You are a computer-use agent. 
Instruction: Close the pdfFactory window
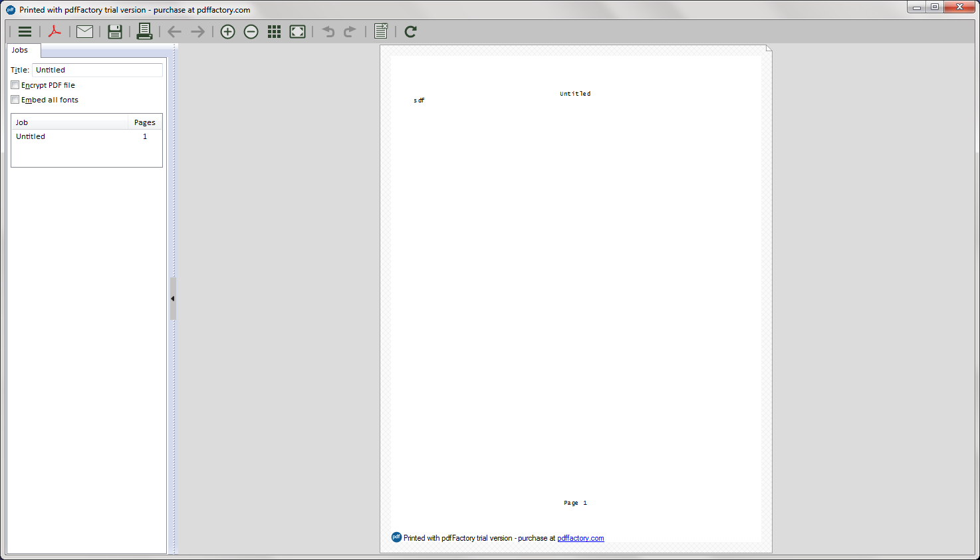tap(959, 7)
